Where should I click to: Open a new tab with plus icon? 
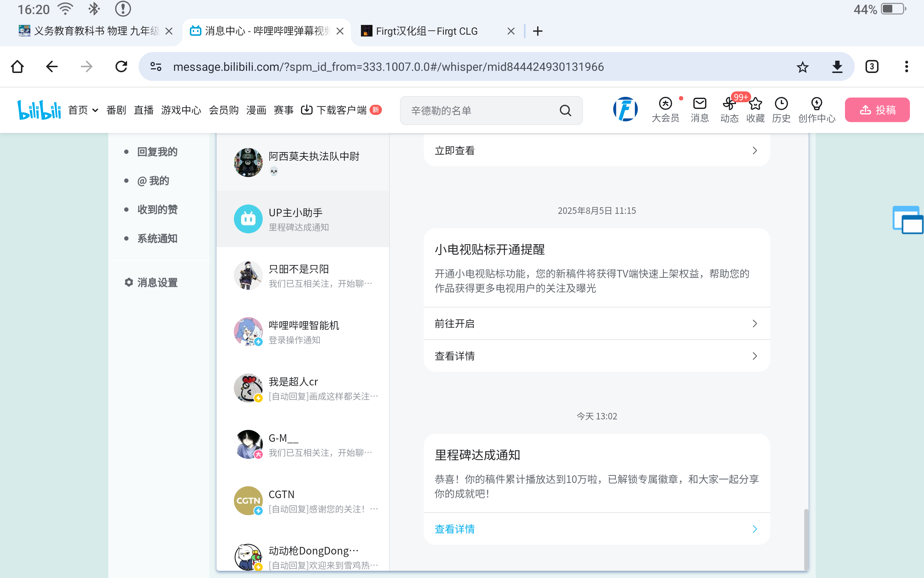point(537,31)
